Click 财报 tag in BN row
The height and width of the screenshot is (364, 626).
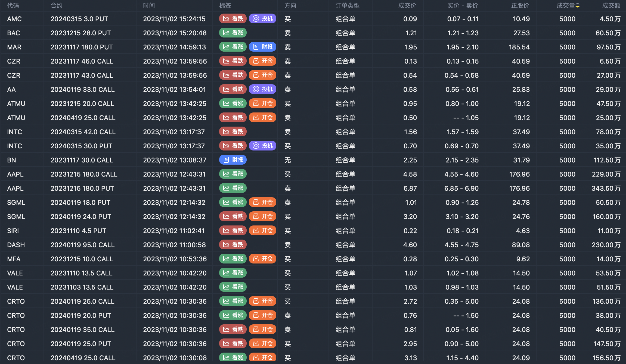coord(233,160)
